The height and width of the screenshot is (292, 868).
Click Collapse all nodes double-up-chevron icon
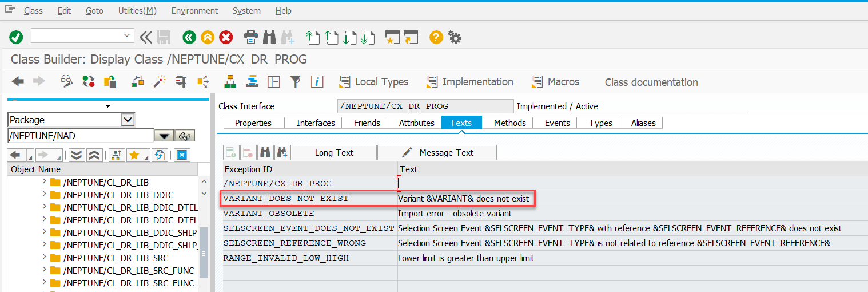point(94,155)
